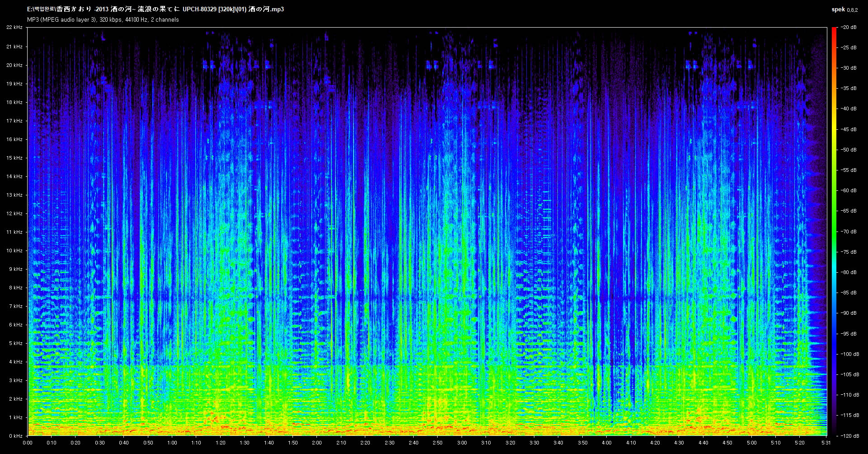Click the 0 kHz frequency axis label
This screenshot has width=868, height=454.
(x=16, y=436)
